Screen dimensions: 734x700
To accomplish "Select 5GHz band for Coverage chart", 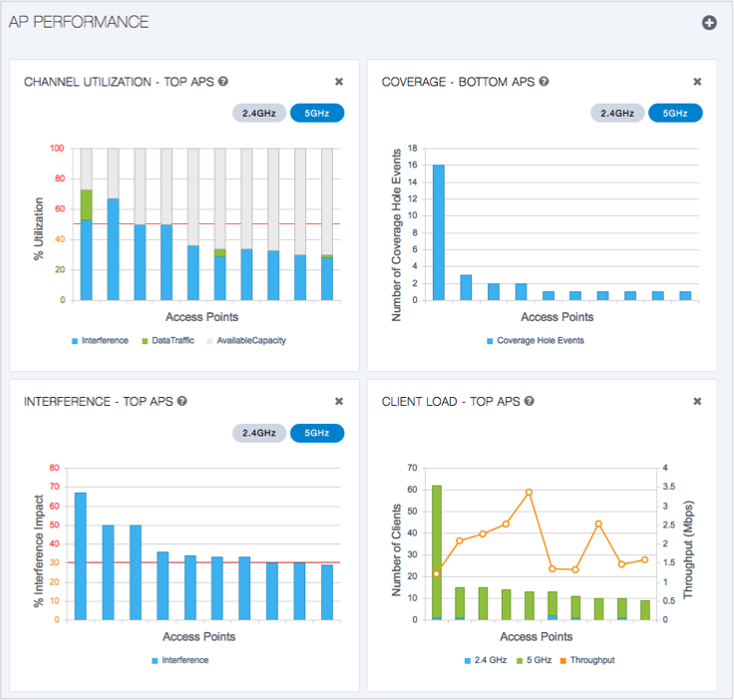I will 675,113.
